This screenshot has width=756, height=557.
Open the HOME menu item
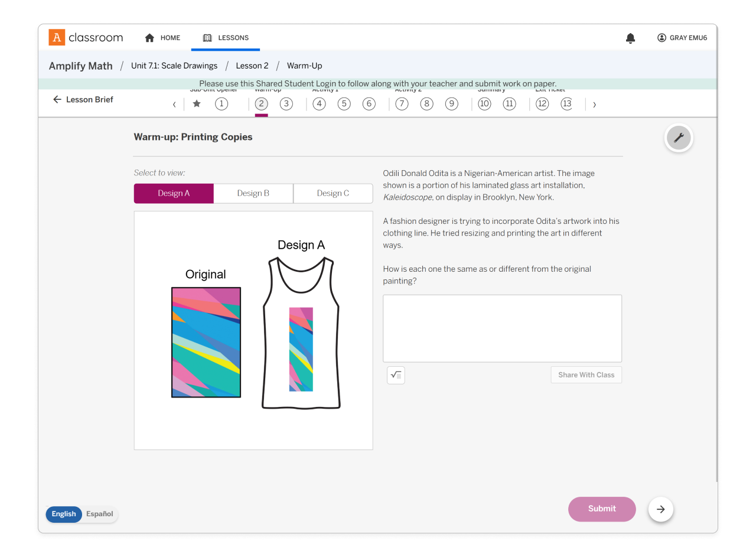pos(162,38)
